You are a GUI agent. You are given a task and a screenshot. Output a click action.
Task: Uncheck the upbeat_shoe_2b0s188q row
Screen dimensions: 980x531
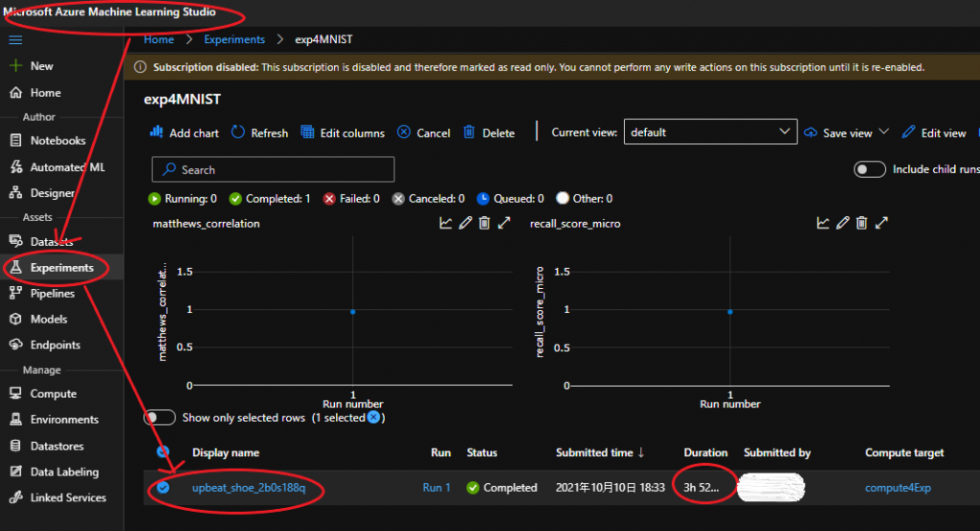tap(163, 487)
